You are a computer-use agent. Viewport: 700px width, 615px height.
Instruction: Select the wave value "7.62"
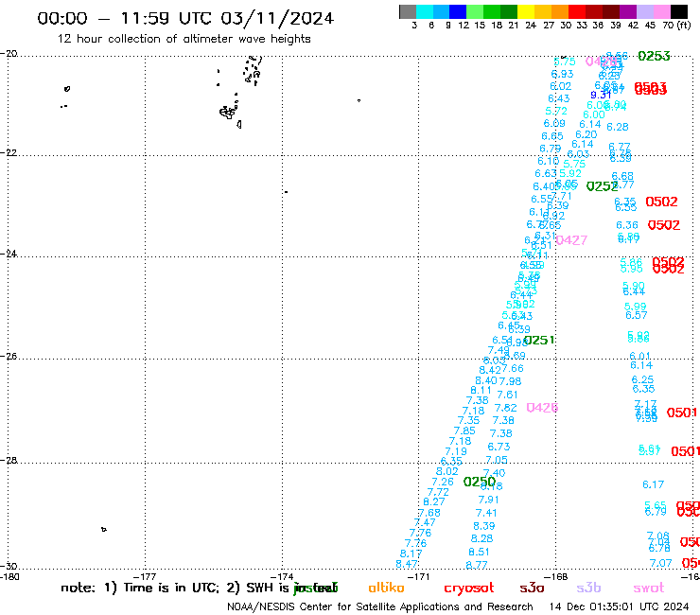click(505, 408)
